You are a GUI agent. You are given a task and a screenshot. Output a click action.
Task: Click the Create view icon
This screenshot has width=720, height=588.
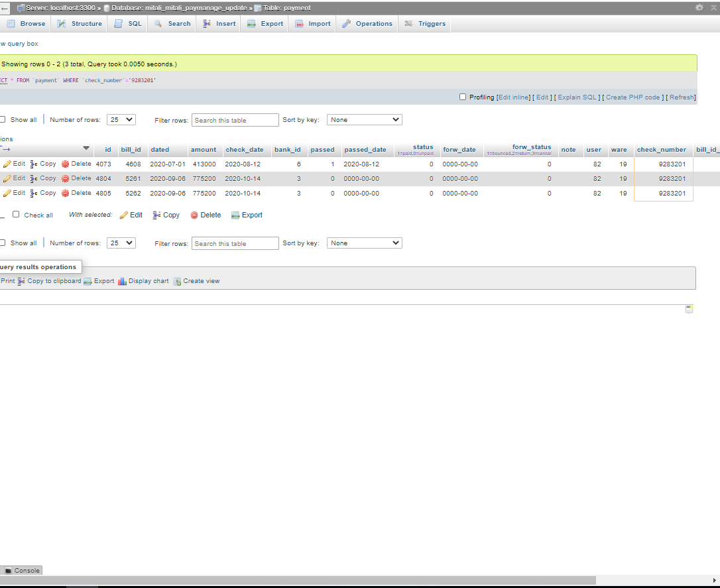click(177, 281)
